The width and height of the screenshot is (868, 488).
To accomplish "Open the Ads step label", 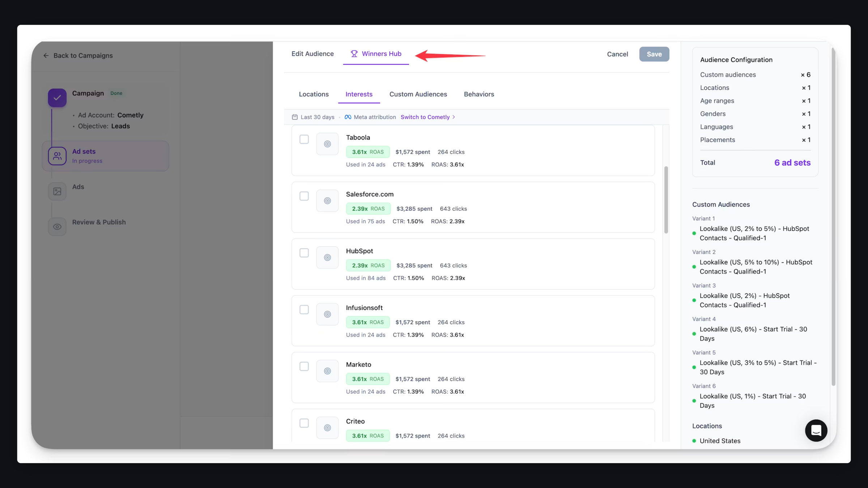I will pyautogui.click(x=78, y=187).
